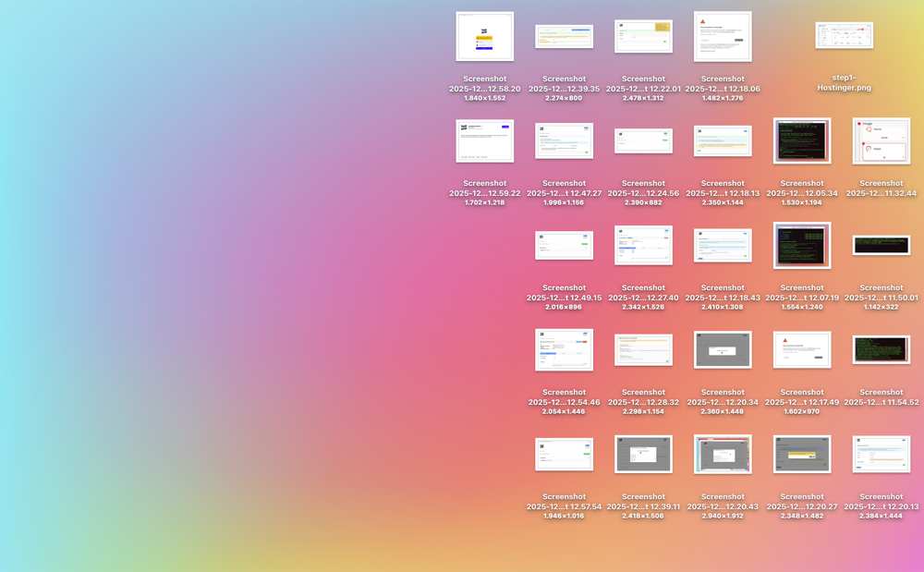Viewport: 924px width, 572px height.
Task: Click the 12.57.54 screenshot file
Action: coord(565,454)
